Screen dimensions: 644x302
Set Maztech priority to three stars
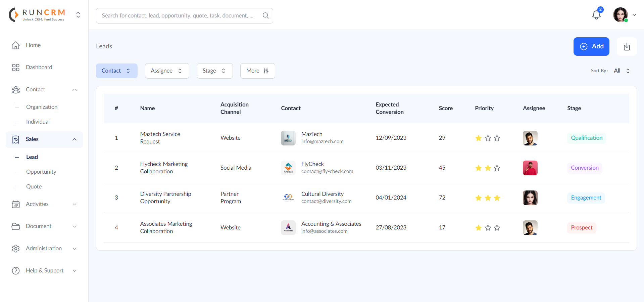coord(497,138)
